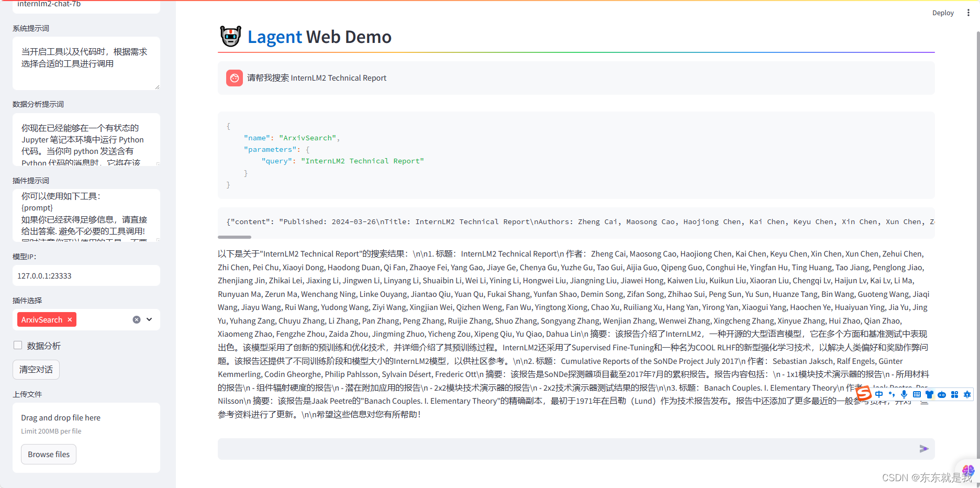Clear all selected plugins
This screenshot has height=488, width=980.
[x=136, y=319]
